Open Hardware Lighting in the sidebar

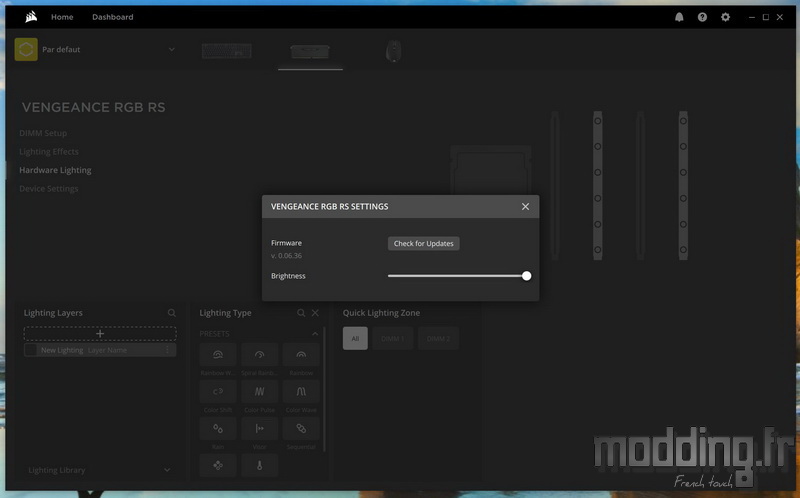click(x=55, y=170)
